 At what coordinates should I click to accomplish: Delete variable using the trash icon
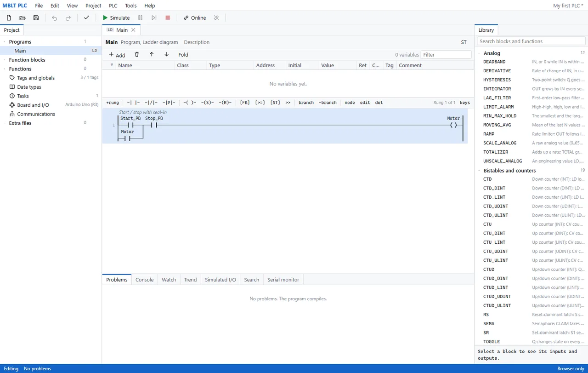[137, 55]
